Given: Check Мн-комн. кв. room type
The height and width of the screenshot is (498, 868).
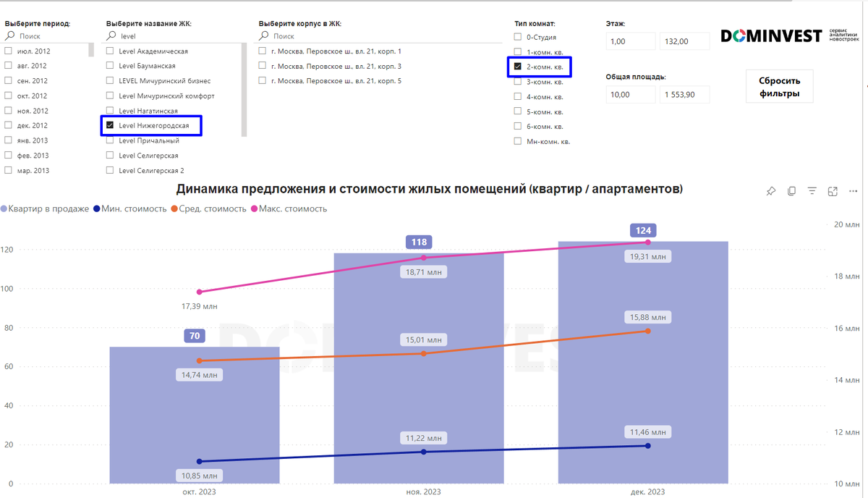Looking at the screenshot, I should [517, 141].
